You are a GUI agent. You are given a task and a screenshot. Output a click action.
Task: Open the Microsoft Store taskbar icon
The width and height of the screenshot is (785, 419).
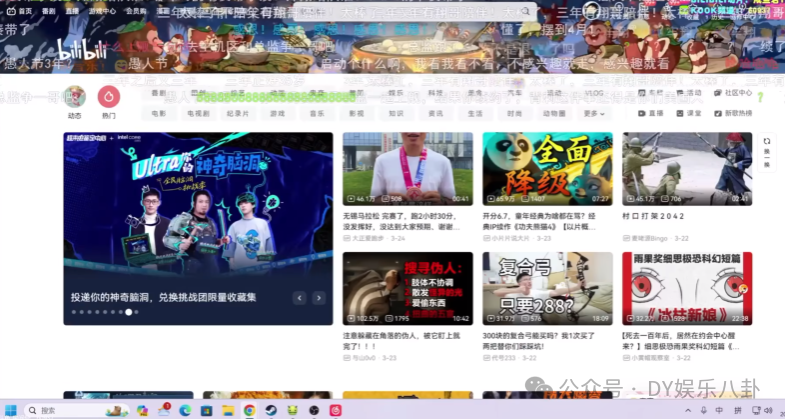[206, 410]
